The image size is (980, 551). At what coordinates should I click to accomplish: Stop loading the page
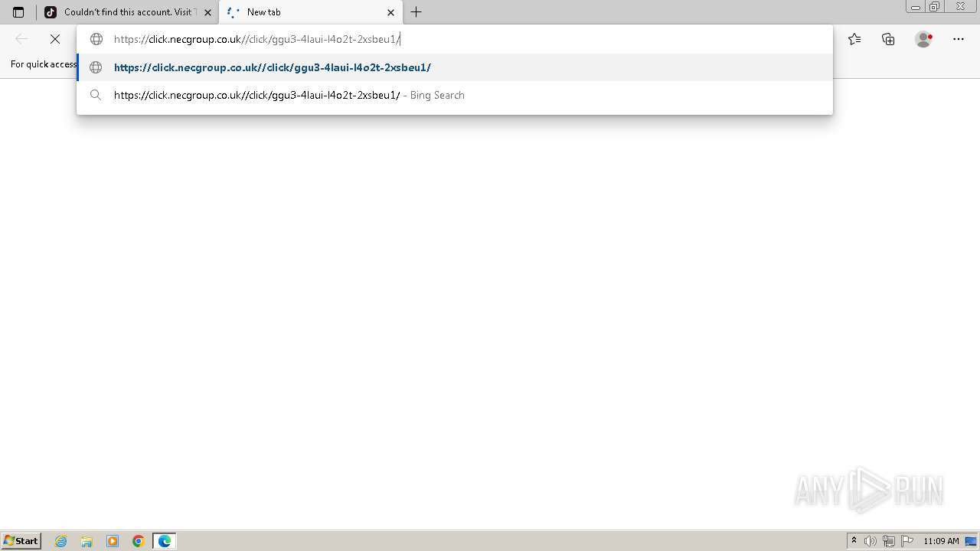coord(55,39)
